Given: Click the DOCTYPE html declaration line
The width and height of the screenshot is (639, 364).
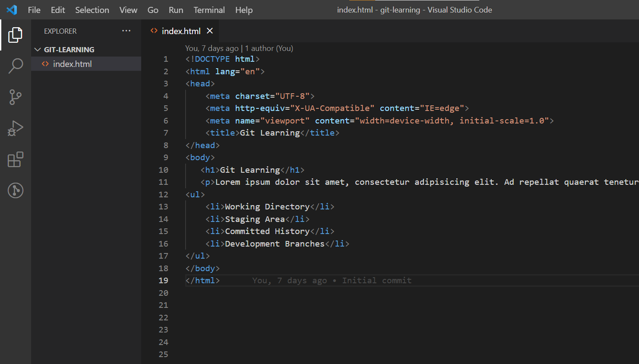Looking at the screenshot, I should pos(223,59).
